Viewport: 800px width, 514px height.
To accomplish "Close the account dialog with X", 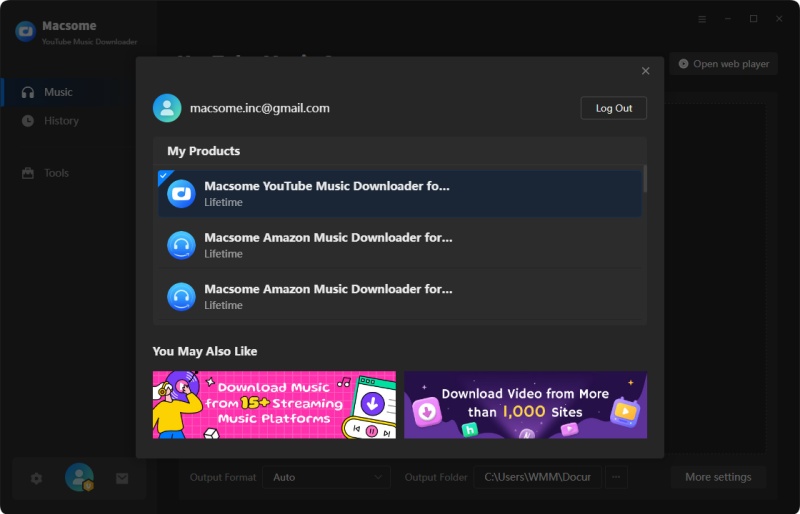I will point(645,71).
